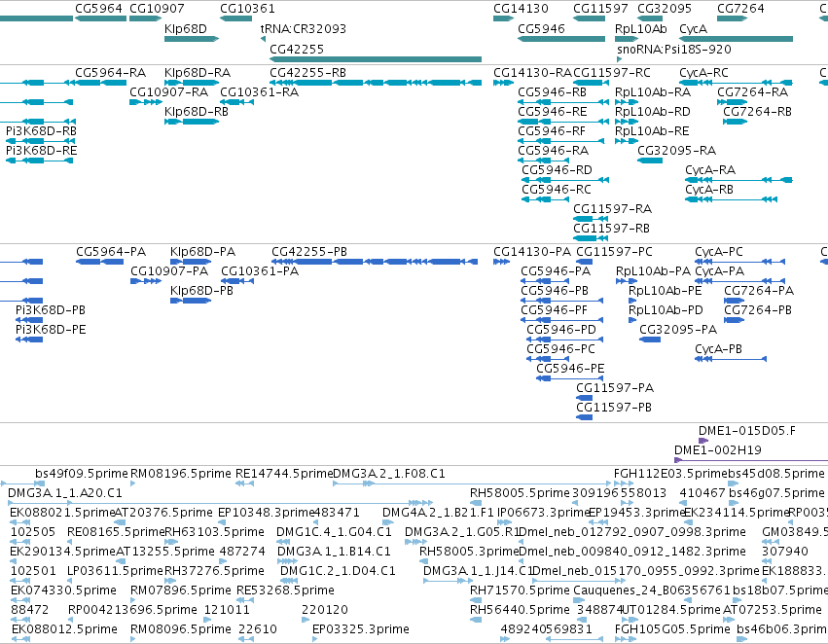
Task: Select the CG7264 gene label
Action: coord(740,9)
